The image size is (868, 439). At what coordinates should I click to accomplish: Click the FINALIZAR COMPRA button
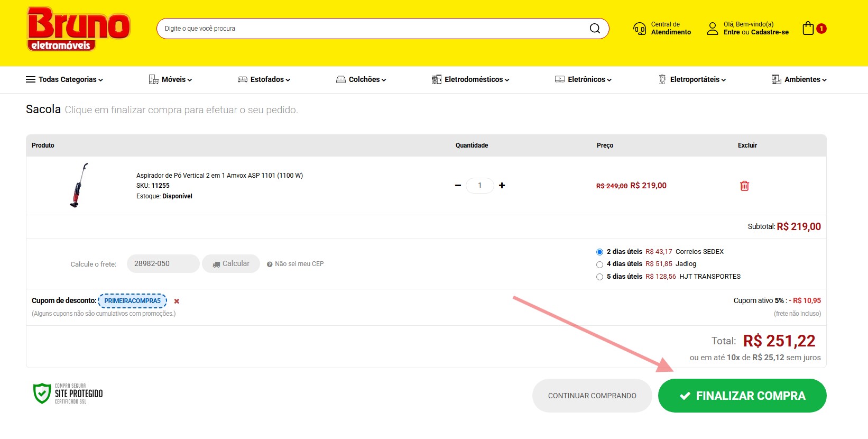click(742, 396)
